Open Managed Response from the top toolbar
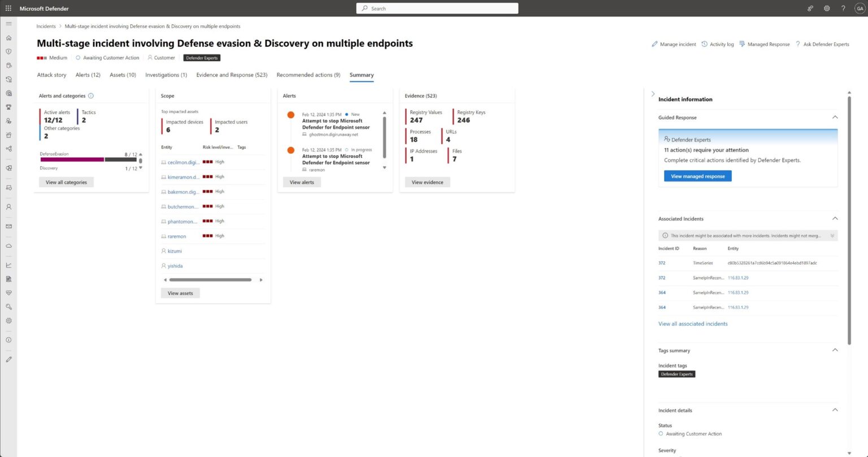This screenshot has width=868, height=457. (764, 44)
